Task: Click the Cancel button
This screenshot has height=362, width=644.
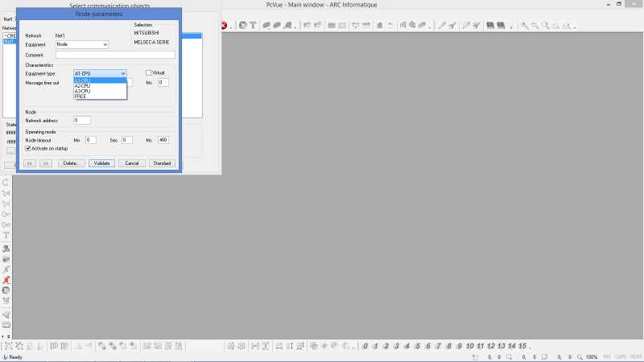Action: 131,163
